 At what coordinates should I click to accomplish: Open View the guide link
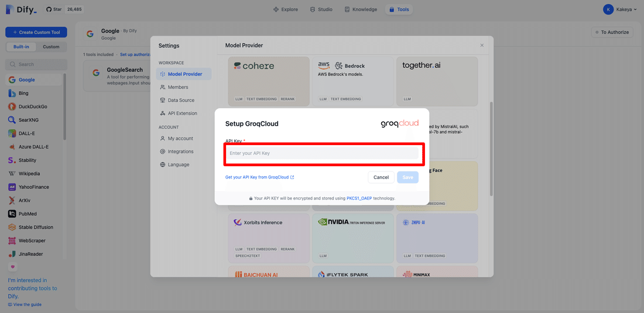(25, 305)
